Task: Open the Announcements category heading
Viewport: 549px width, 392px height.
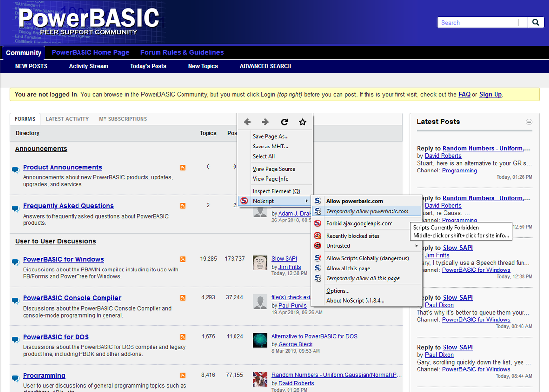Action: point(41,149)
